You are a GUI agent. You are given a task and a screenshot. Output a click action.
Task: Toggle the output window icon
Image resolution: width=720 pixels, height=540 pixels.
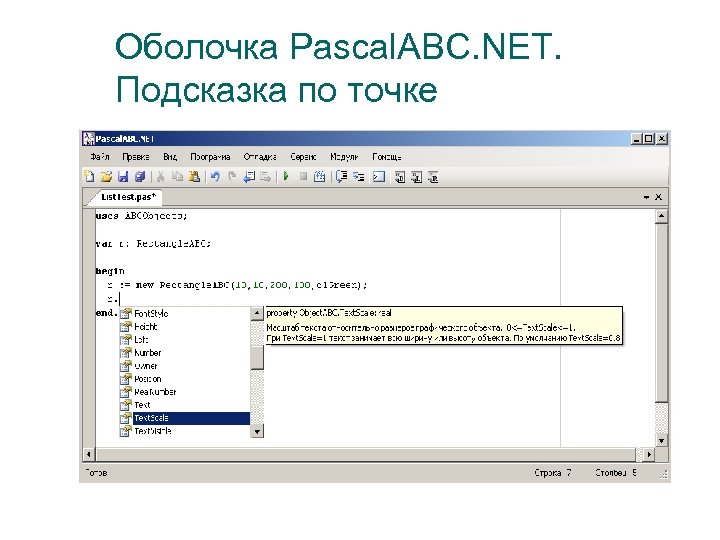click(379, 176)
